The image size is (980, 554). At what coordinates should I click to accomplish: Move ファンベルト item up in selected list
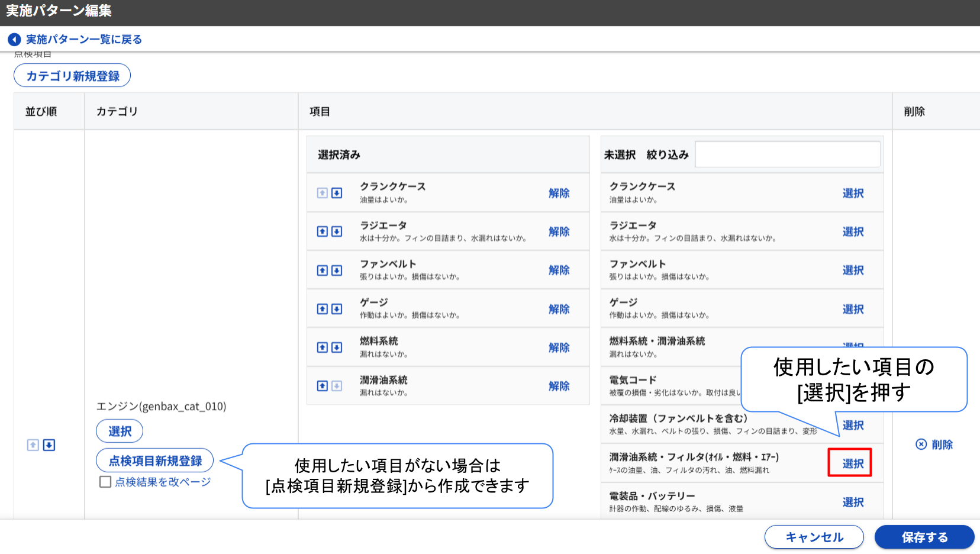[x=322, y=270]
